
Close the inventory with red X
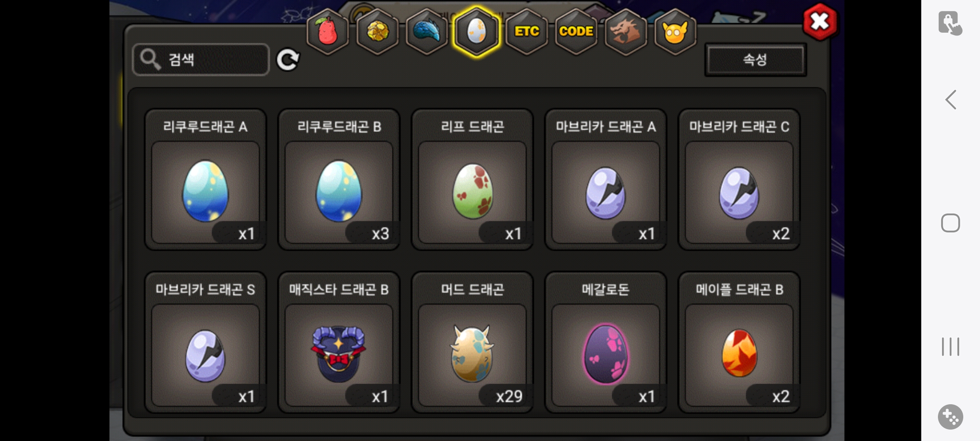coord(820,22)
